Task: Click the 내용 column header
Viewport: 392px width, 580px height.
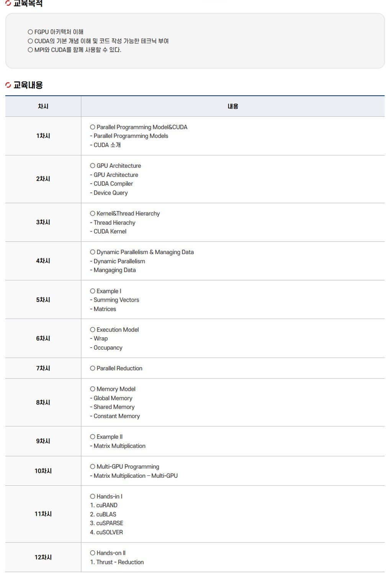Action: pos(233,106)
